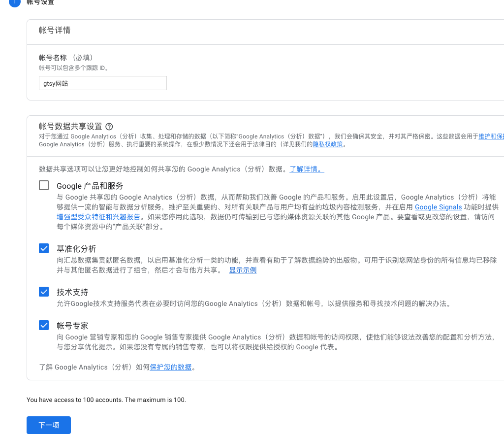Screen dimensions: 504x436
Task: Click the 帐号详情 section header
Action: coord(55,31)
